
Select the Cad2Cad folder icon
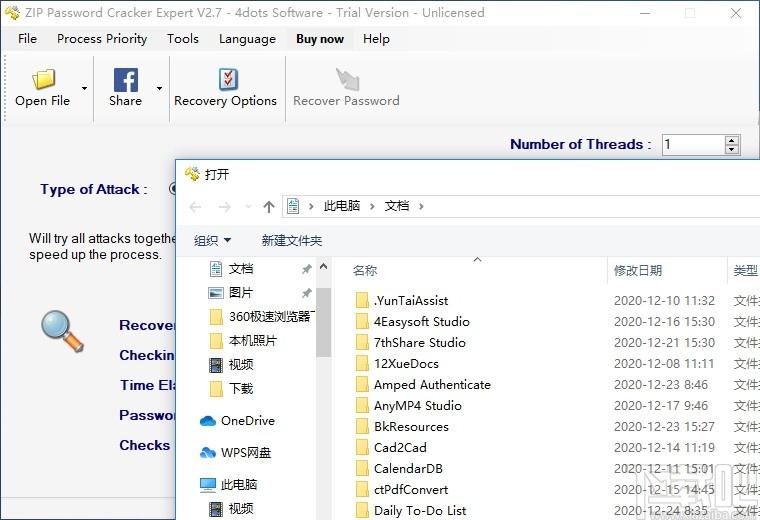pyautogui.click(x=362, y=447)
